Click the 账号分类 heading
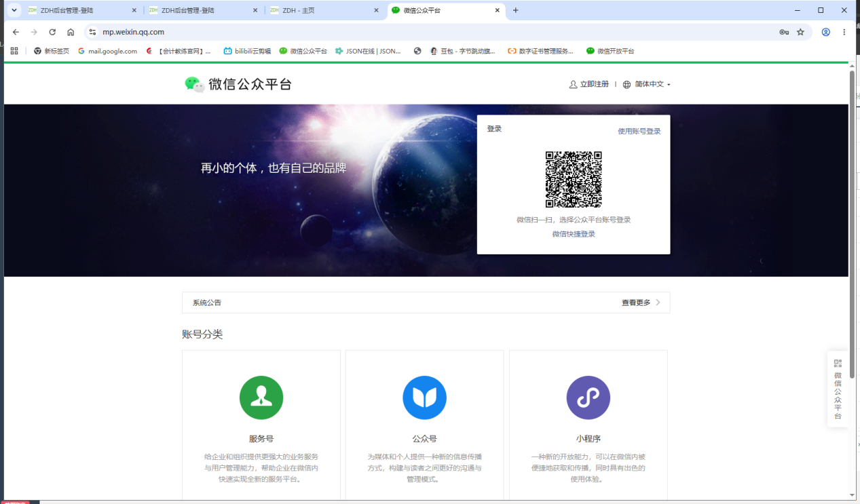860x504 pixels. coord(202,334)
